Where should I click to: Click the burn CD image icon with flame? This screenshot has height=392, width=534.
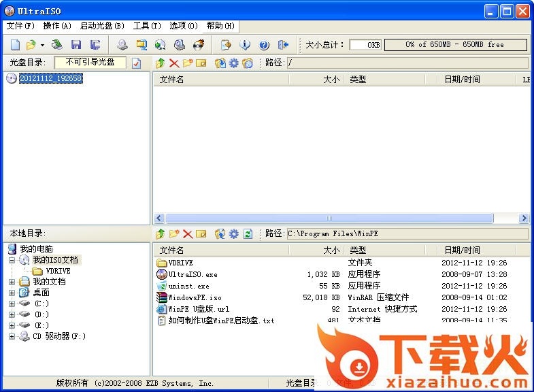pyautogui.click(x=199, y=45)
